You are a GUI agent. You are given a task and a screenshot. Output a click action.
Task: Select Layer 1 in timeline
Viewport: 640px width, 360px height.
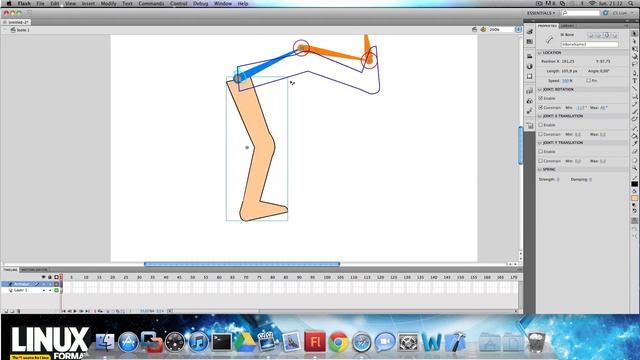click(x=20, y=290)
